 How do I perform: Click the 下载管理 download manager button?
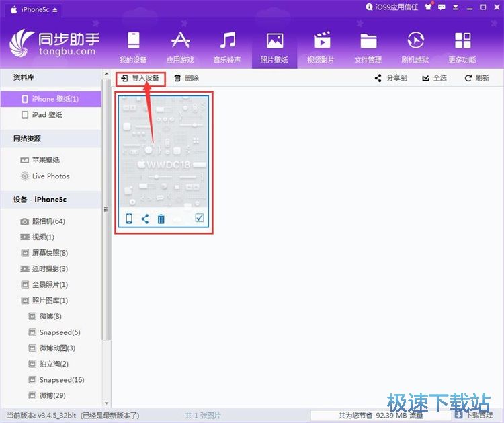[x=474, y=415]
